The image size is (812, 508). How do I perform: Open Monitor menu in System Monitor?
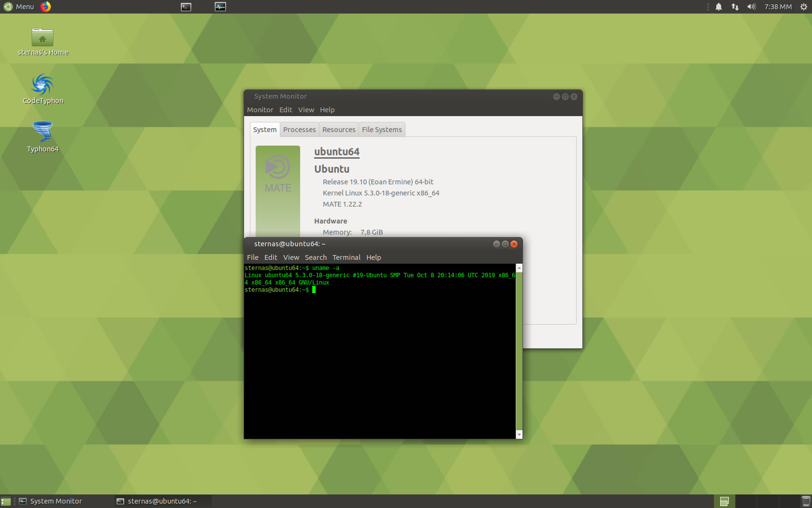260,110
